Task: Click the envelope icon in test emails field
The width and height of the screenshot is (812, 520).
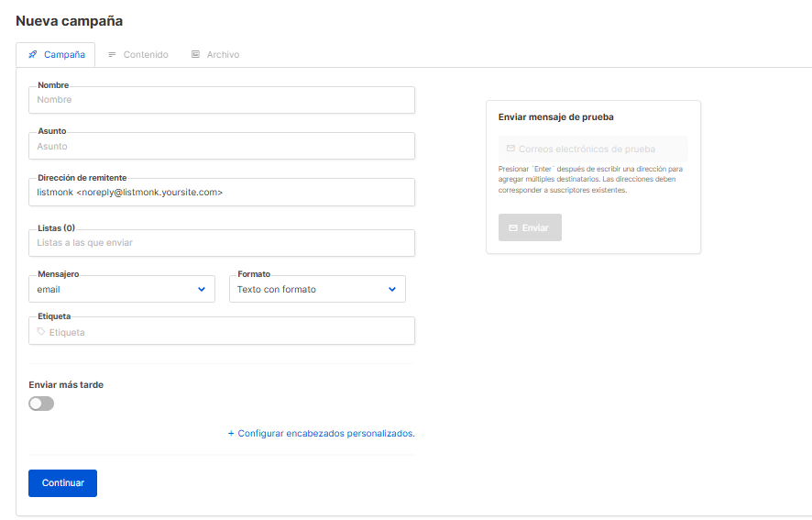Action: point(510,149)
